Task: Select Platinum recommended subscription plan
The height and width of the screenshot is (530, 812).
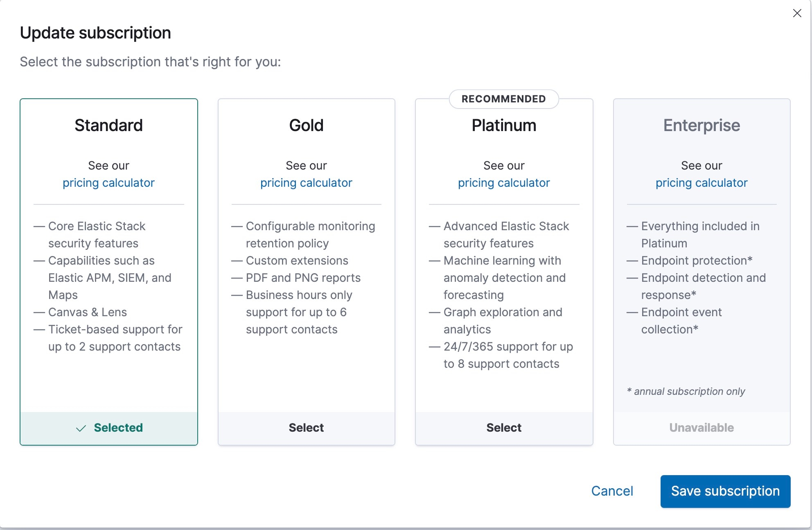Action: pyautogui.click(x=504, y=427)
